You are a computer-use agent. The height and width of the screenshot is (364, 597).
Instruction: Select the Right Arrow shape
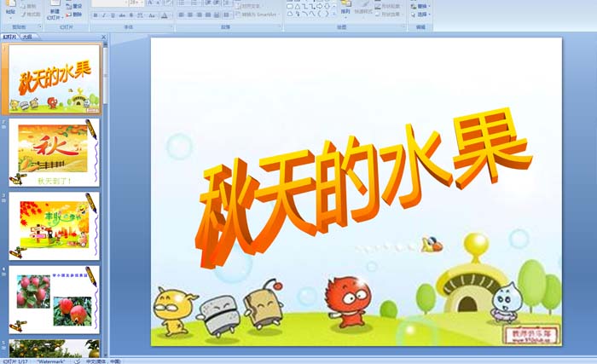click(x=320, y=7)
